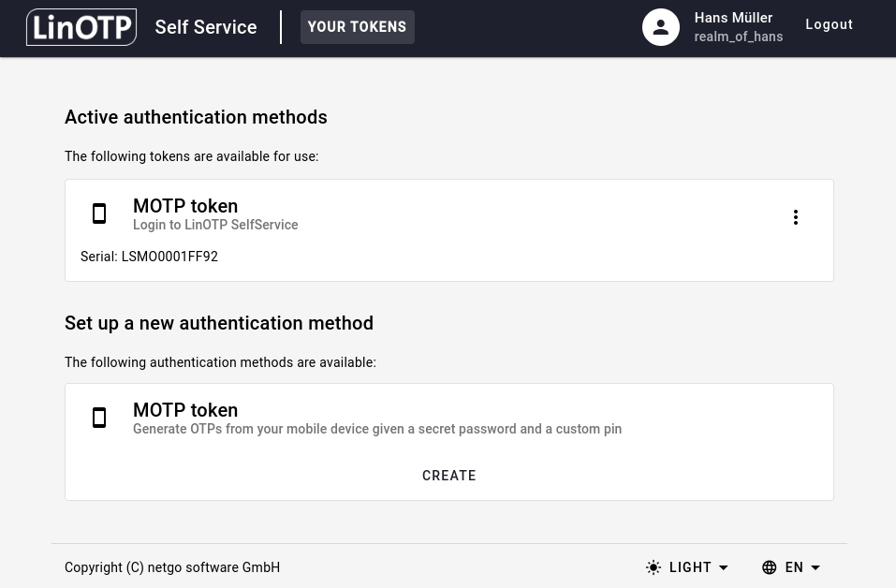Click the phone icon in the new MOTP method card

(99, 419)
